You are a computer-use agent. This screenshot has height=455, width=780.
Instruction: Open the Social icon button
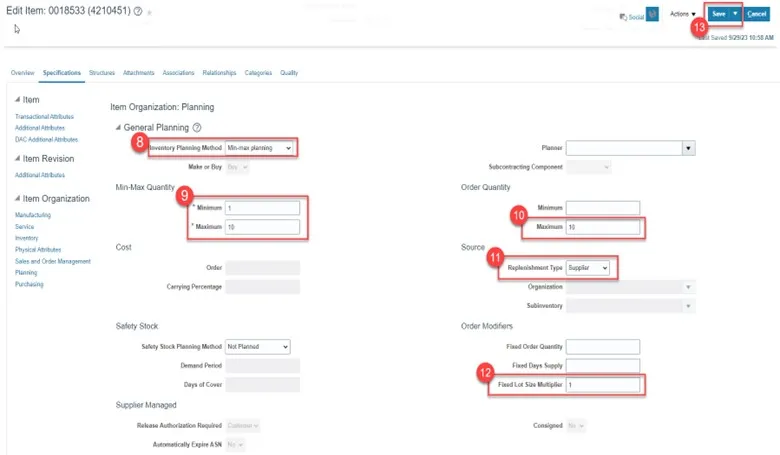tap(632, 17)
